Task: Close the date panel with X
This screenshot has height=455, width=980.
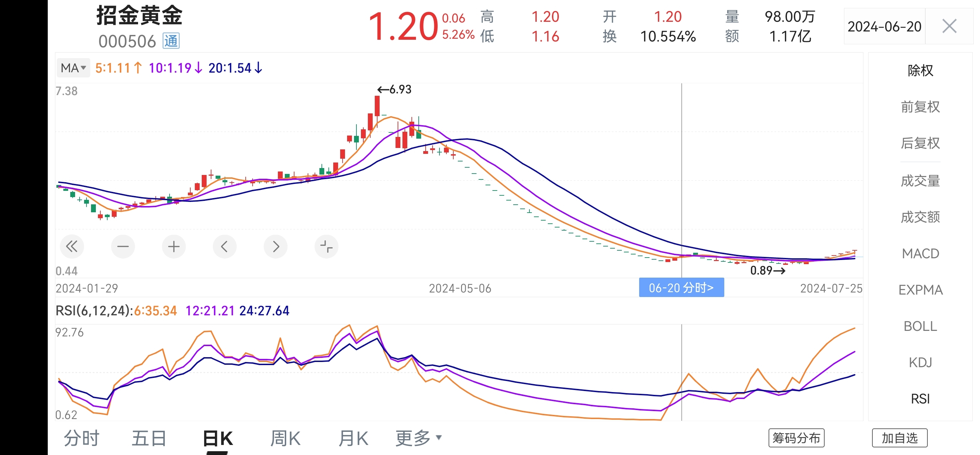Action: pos(949,27)
